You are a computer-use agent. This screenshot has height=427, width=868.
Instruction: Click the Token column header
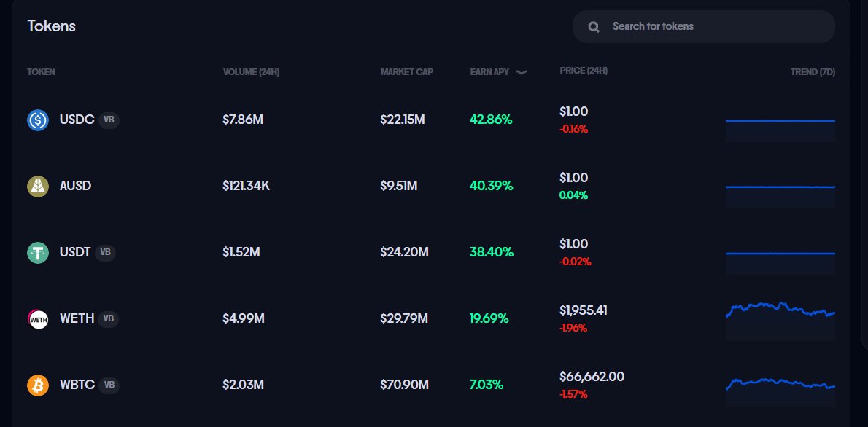coord(41,72)
